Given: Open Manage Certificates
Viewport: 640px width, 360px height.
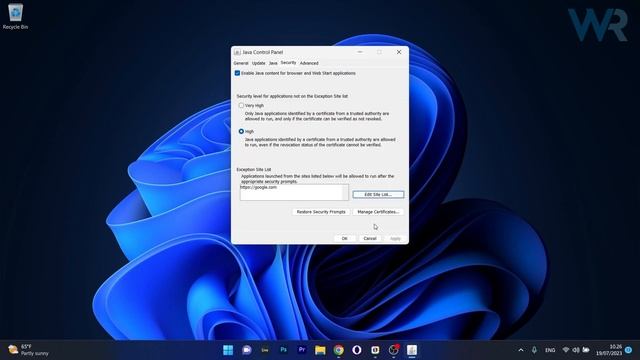Looking at the screenshot, I should tap(378, 212).
